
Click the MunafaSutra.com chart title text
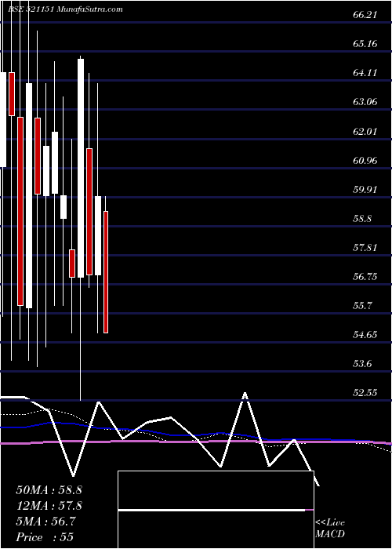pyautogui.click(x=65, y=9)
